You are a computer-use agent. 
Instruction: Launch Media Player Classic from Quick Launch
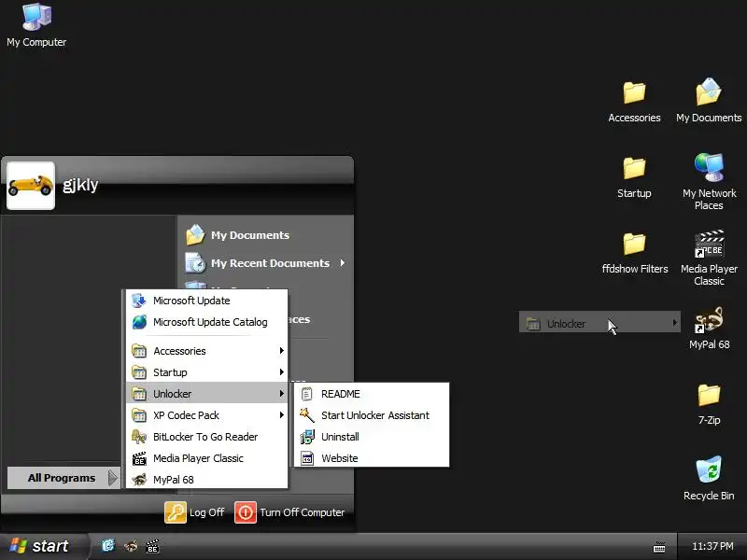point(152,546)
